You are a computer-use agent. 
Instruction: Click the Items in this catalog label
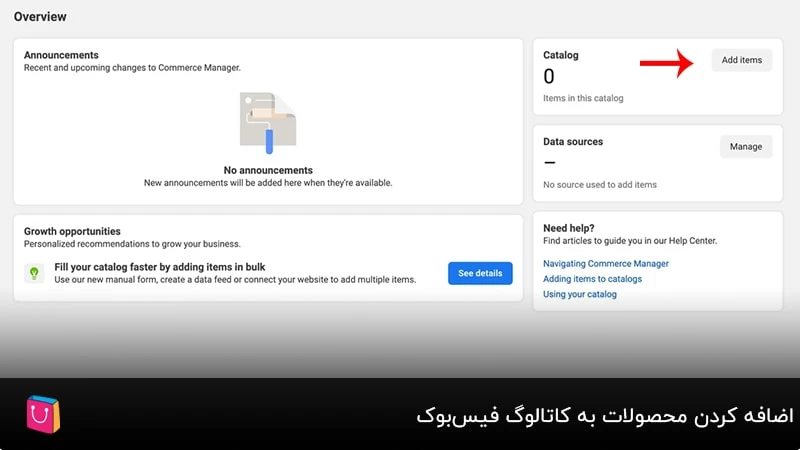point(583,98)
